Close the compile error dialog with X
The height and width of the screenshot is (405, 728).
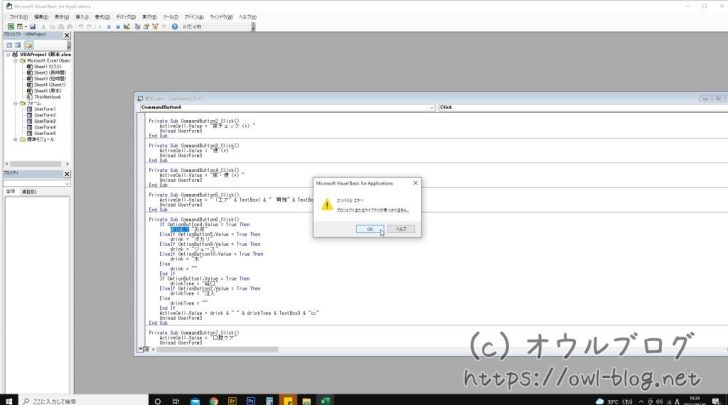point(415,183)
